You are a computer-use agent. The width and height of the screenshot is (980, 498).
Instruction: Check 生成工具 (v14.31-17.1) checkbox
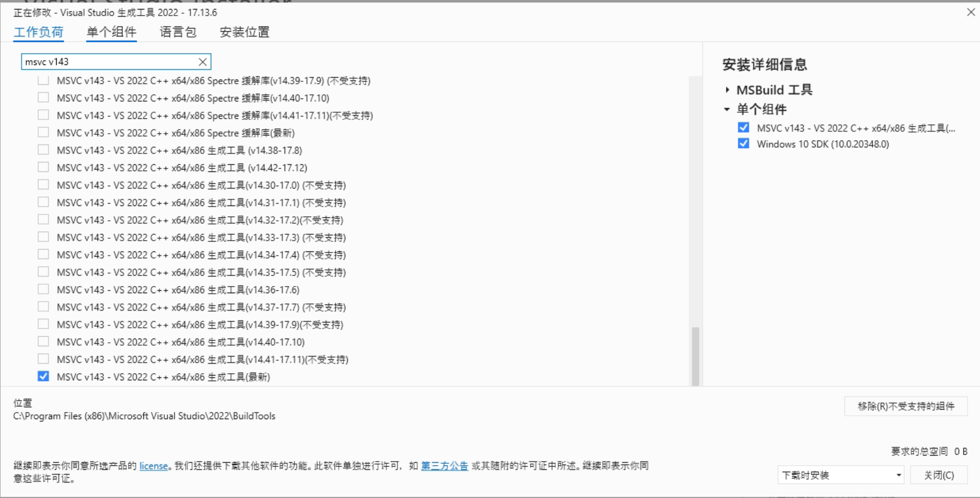[x=43, y=202]
